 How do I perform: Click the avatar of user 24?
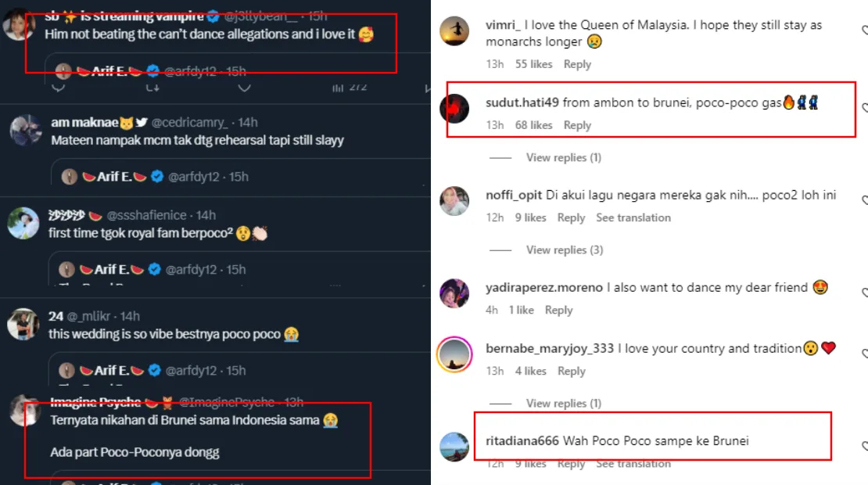point(23,324)
